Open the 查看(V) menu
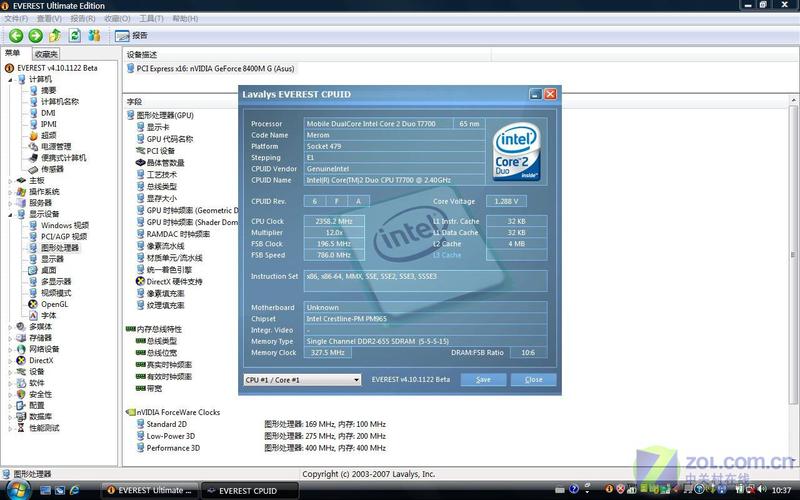Screen dimensions: 800x500 (49, 18)
